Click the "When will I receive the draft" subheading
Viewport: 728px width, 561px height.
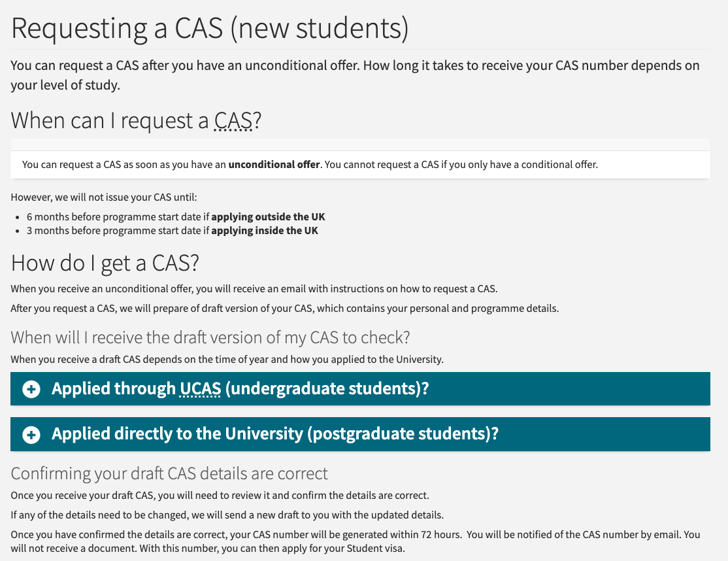pos(210,338)
